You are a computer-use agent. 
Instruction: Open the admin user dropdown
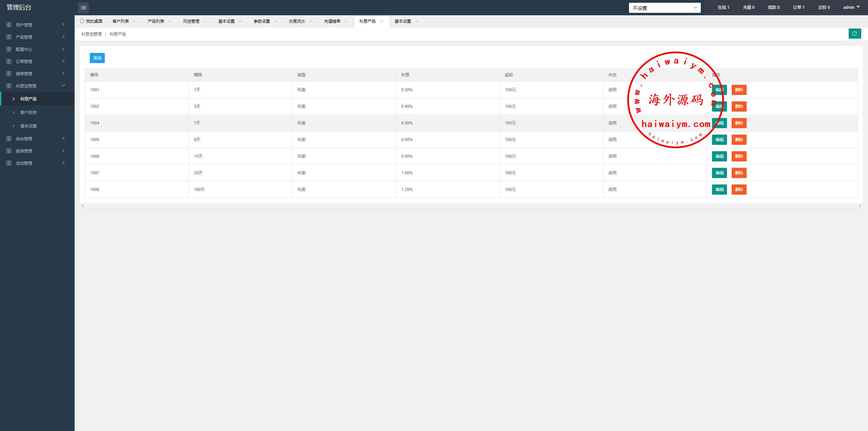coord(851,7)
